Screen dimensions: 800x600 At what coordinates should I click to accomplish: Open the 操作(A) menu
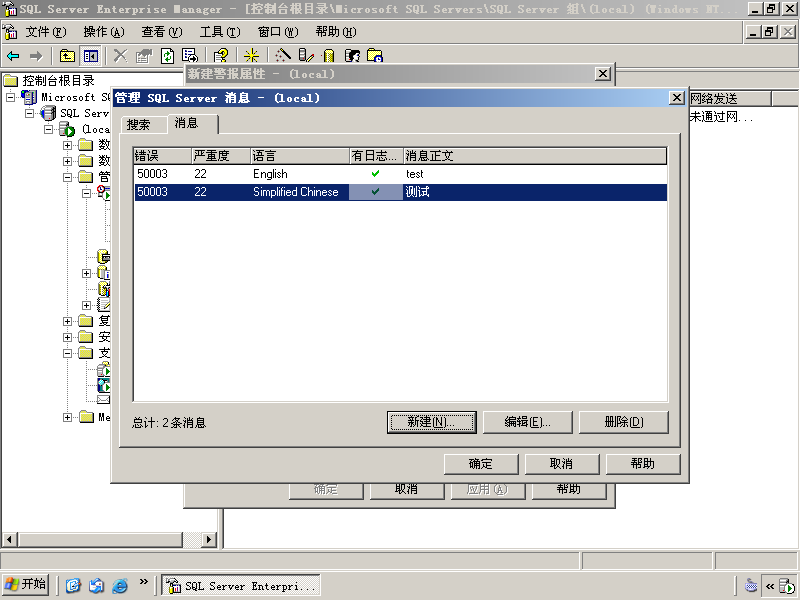tap(104, 32)
